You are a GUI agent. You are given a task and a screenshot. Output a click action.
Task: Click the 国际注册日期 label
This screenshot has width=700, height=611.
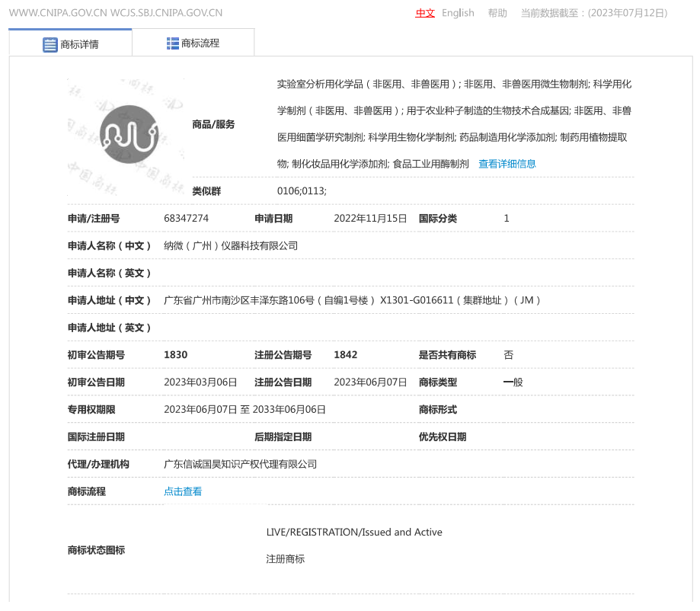click(96, 437)
